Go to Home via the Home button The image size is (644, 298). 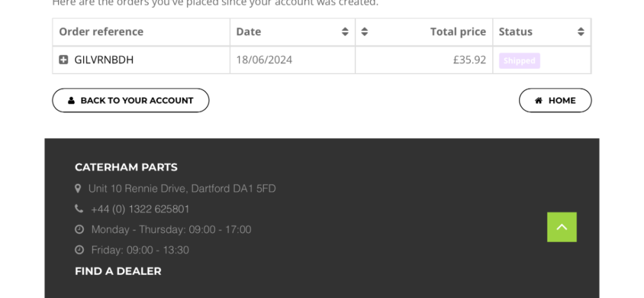coord(555,101)
